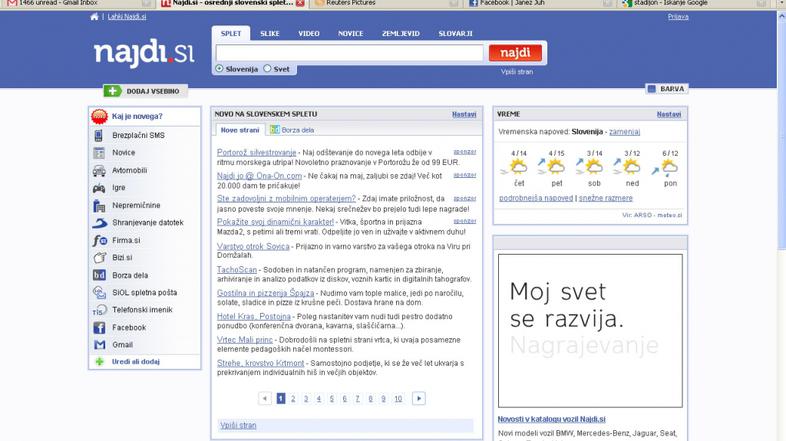Open the Facebook icon in the sidebar
This screenshot has height=441, width=786.
[x=99, y=327]
